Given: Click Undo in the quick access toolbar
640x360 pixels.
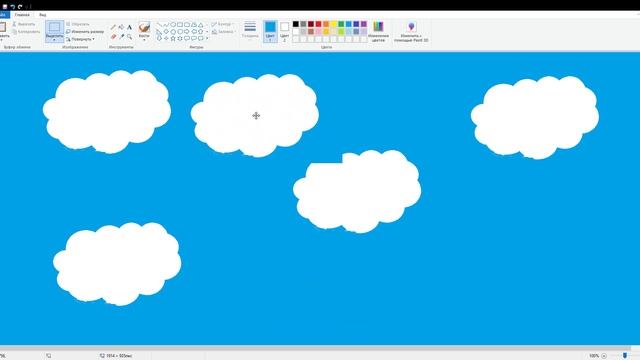Looking at the screenshot, I should point(13,7).
